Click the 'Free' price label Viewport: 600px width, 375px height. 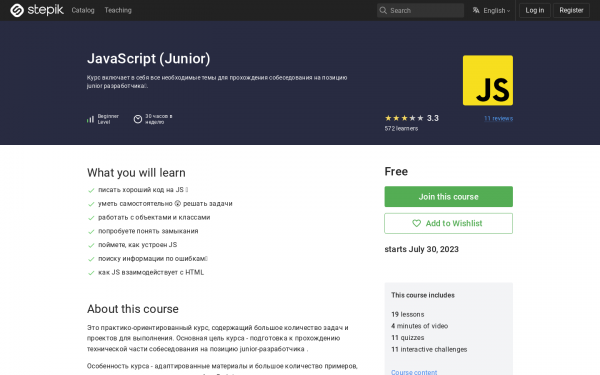tap(396, 171)
